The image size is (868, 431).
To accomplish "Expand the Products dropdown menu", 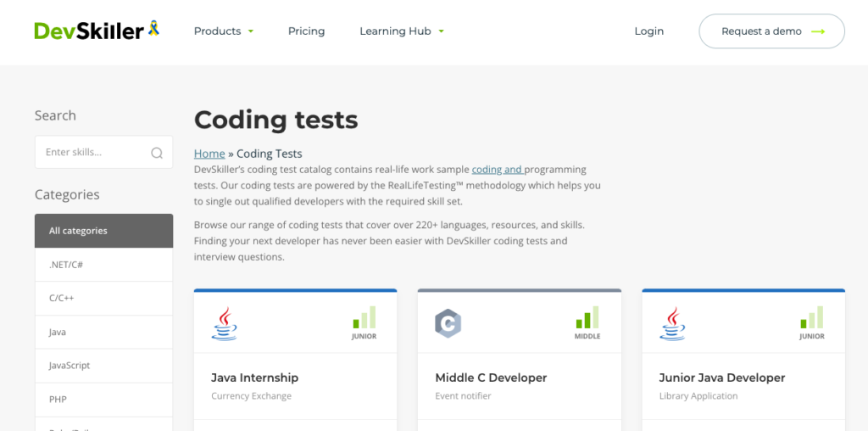I will pyautogui.click(x=224, y=31).
